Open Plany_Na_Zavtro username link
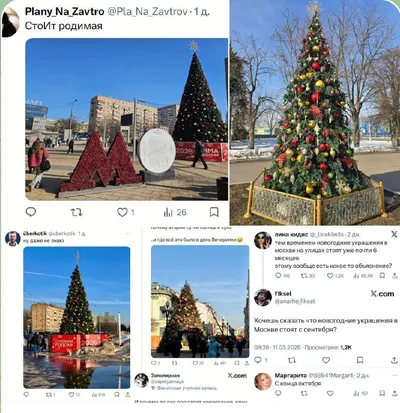This screenshot has height=413, width=400. (x=65, y=12)
